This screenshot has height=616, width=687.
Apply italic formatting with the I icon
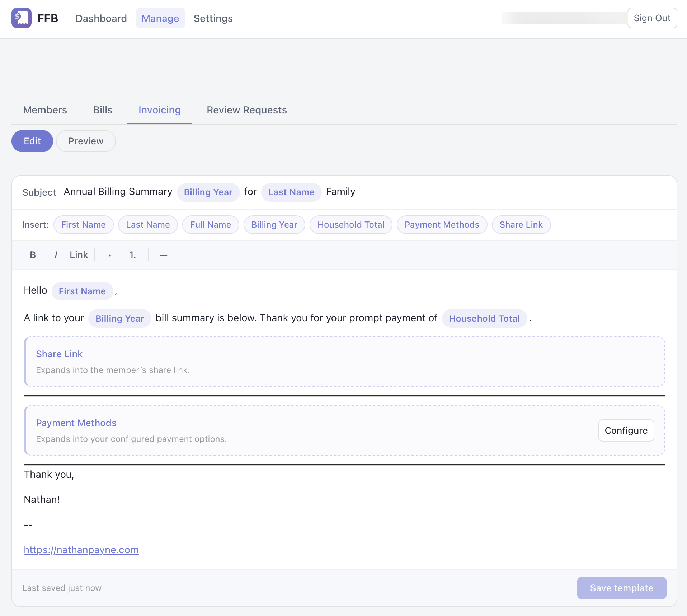56,255
